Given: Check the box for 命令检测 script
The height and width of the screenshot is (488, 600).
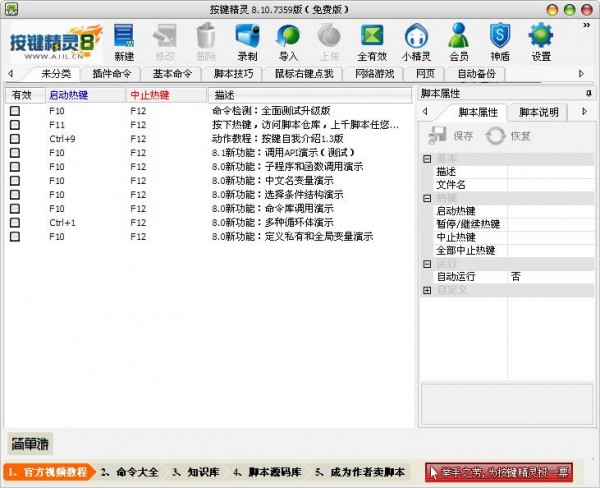Looking at the screenshot, I should click(15, 111).
